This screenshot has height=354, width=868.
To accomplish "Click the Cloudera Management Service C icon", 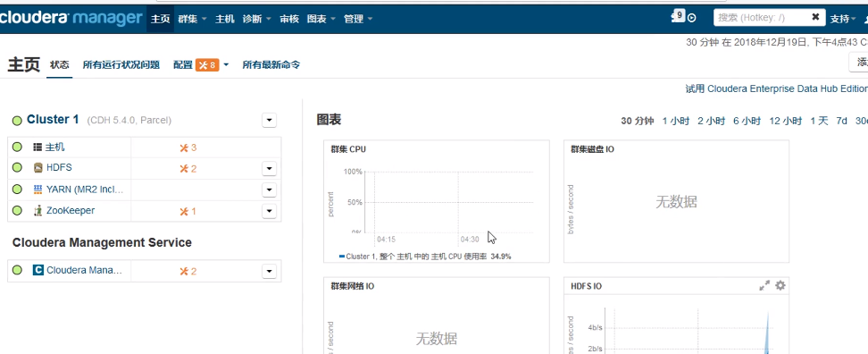I will click(x=38, y=270).
